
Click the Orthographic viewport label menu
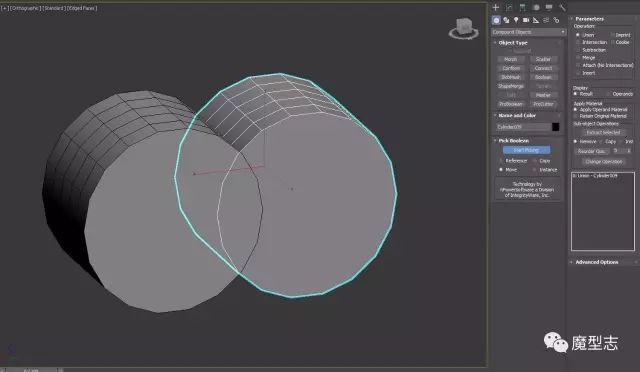click(25, 8)
